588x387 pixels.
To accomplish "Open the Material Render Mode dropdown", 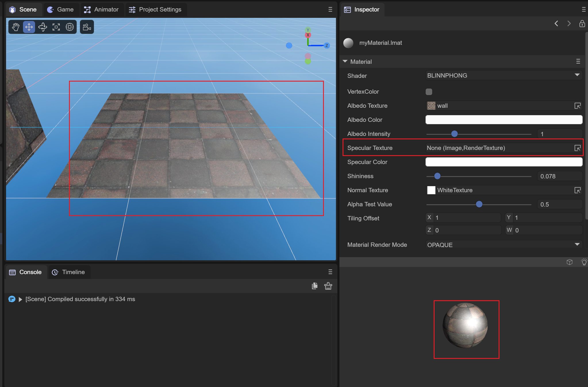I will (x=504, y=244).
